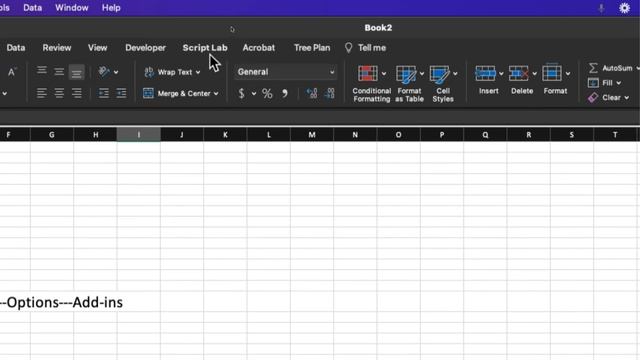Click the Delete cells icon
640x360 pixels.
coord(519,74)
